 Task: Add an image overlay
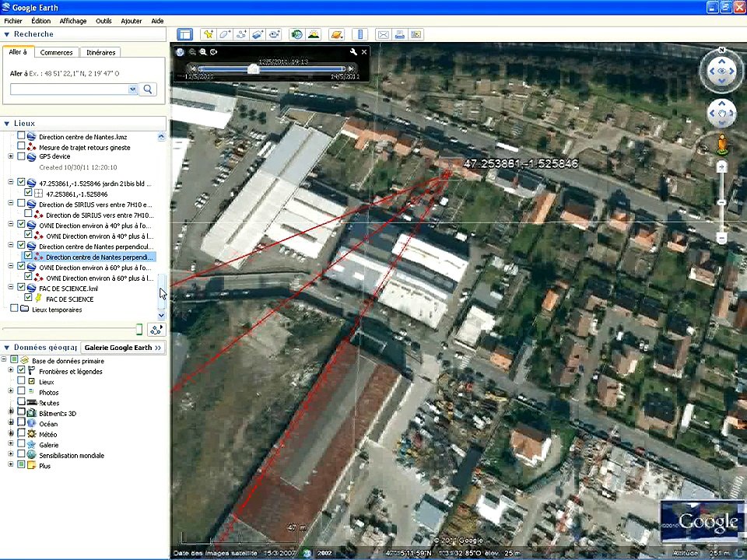(x=258, y=35)
